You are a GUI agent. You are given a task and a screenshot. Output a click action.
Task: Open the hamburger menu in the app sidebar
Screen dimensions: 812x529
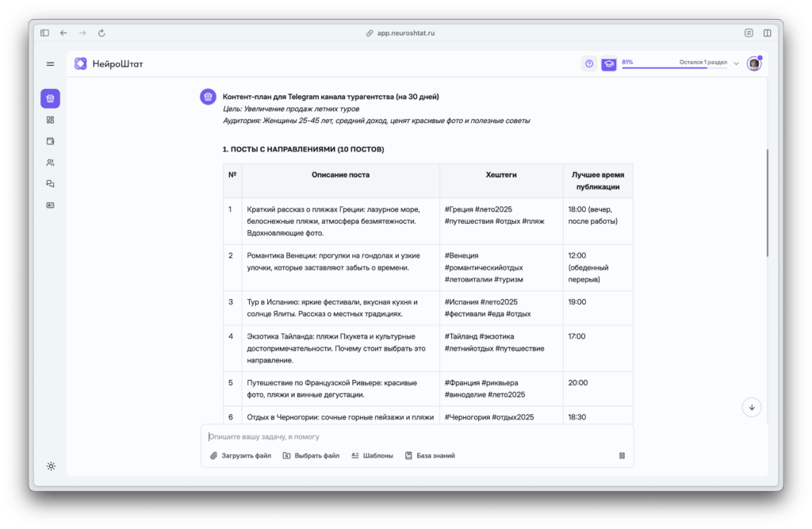[50, 64]
